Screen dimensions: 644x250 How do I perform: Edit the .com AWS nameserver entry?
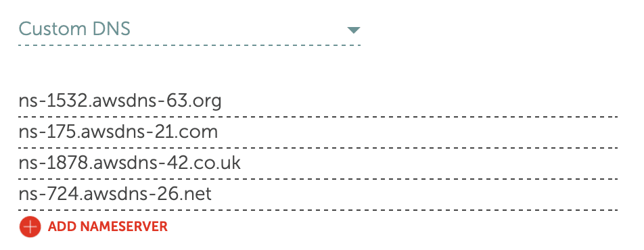click(x=319, y=132)
